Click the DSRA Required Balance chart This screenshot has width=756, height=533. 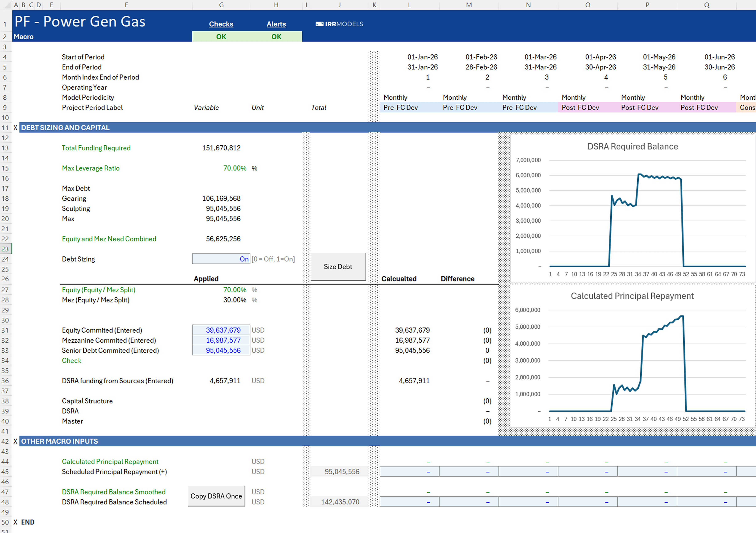click(632, 211)
